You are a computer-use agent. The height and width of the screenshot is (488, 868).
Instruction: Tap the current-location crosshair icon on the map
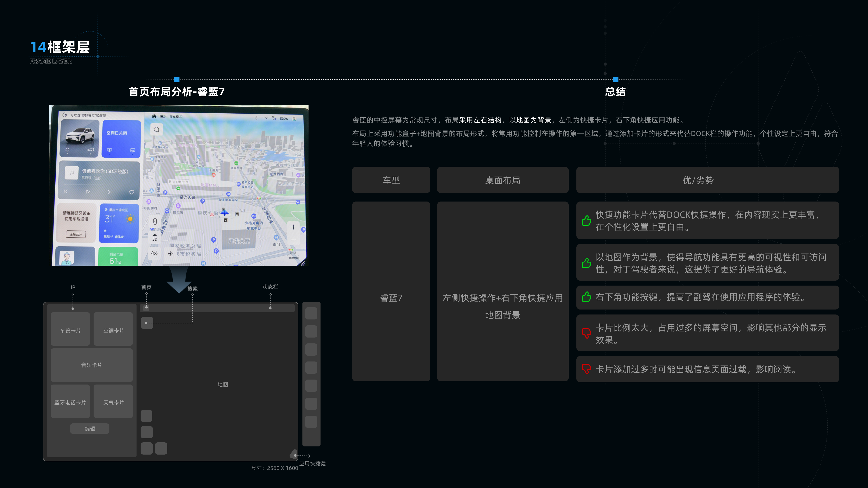[x=171, y=253]
